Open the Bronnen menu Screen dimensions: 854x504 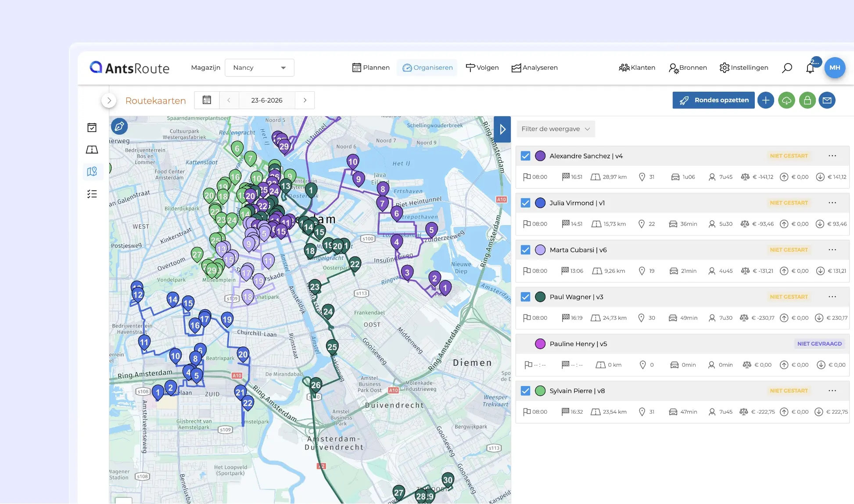click(688, 68)
